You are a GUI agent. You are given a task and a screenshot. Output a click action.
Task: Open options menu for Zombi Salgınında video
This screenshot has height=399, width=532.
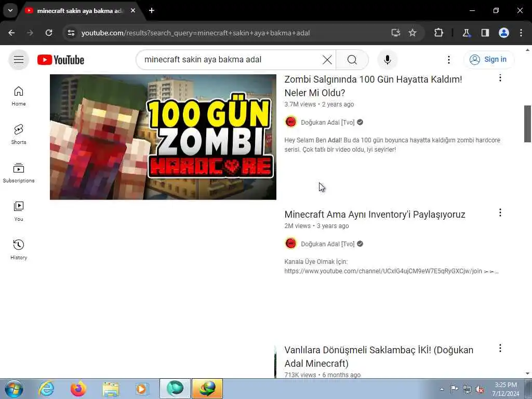pyautogui.click(x=500, y=78)
